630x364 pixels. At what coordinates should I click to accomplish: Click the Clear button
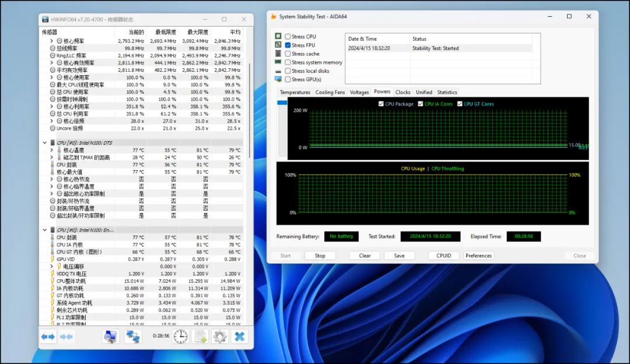pos(365,256)
